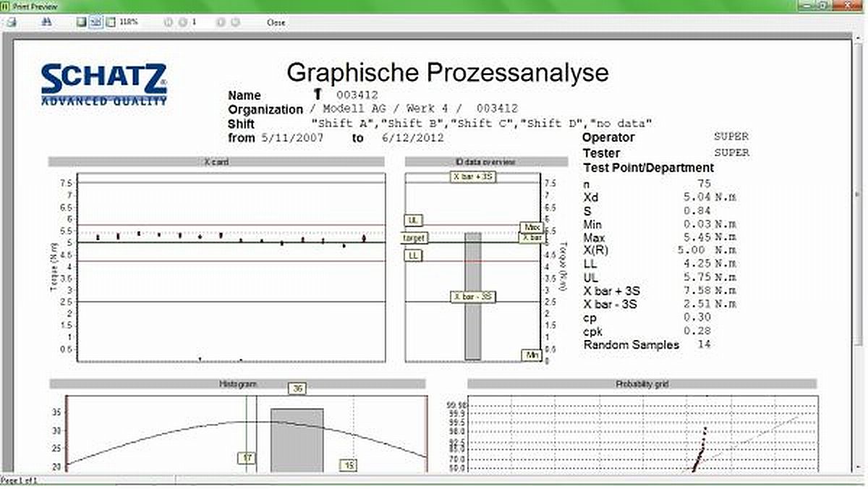Select the two-page view icon
Viewport: 868px width, 489px height.
(111, 22)
